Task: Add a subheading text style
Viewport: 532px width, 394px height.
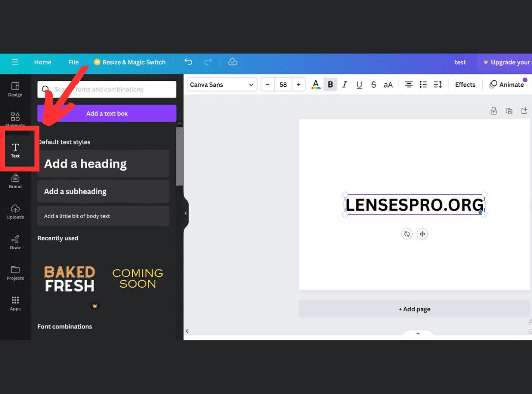Action: [x=103, y=192]
